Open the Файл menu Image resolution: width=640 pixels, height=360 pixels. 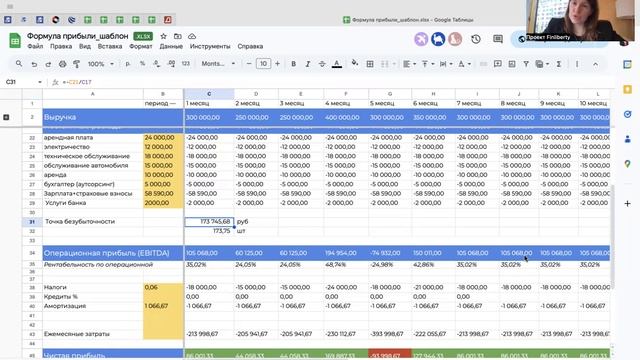pyautogui.click(x=35, y=47)
